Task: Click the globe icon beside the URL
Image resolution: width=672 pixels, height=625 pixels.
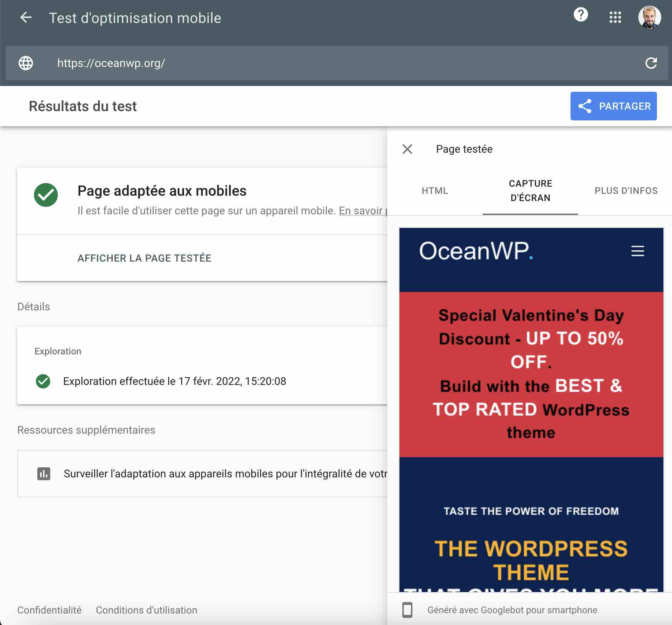Action: [25, 63]
